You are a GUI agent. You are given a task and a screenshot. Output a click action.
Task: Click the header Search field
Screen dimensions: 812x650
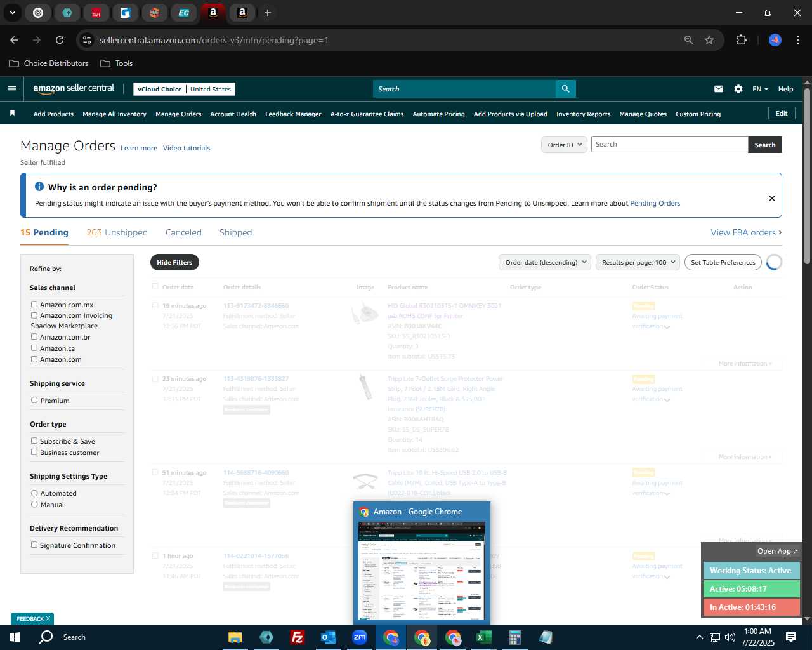click(464, 89)
